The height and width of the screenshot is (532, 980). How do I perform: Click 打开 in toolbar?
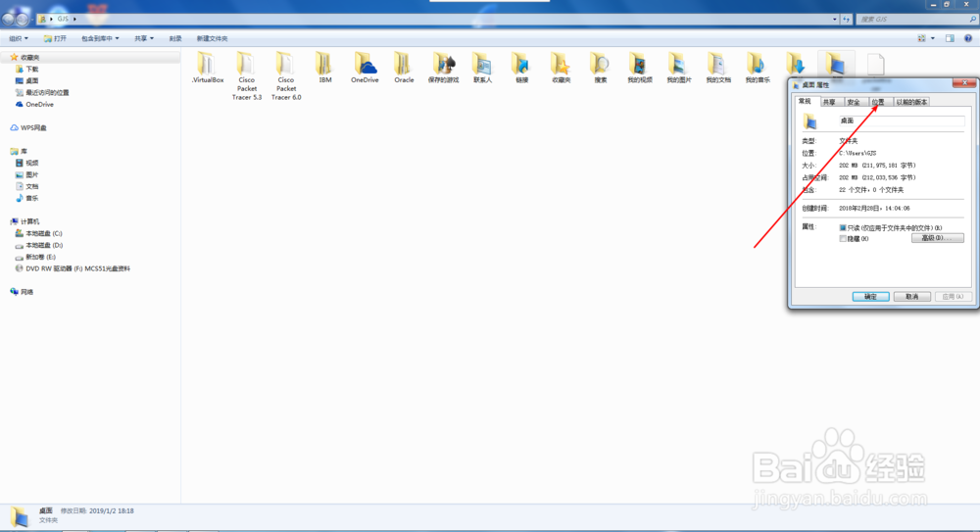[x=55, y=38]
